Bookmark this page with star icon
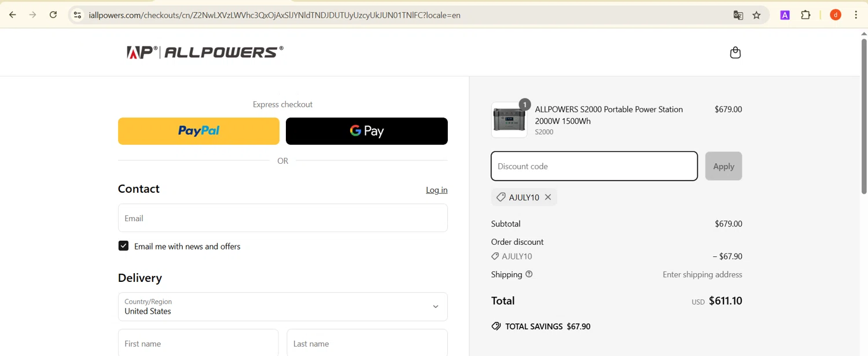 click(757, 16)
